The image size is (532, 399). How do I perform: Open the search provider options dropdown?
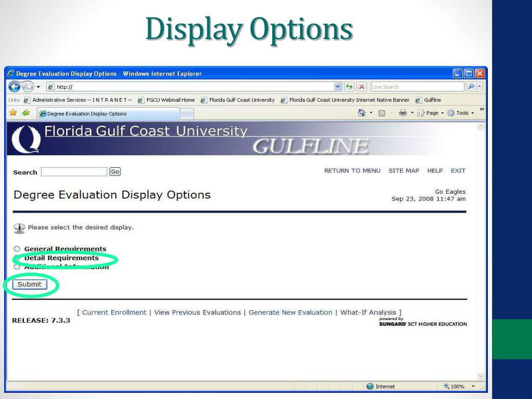pos(480,87)
